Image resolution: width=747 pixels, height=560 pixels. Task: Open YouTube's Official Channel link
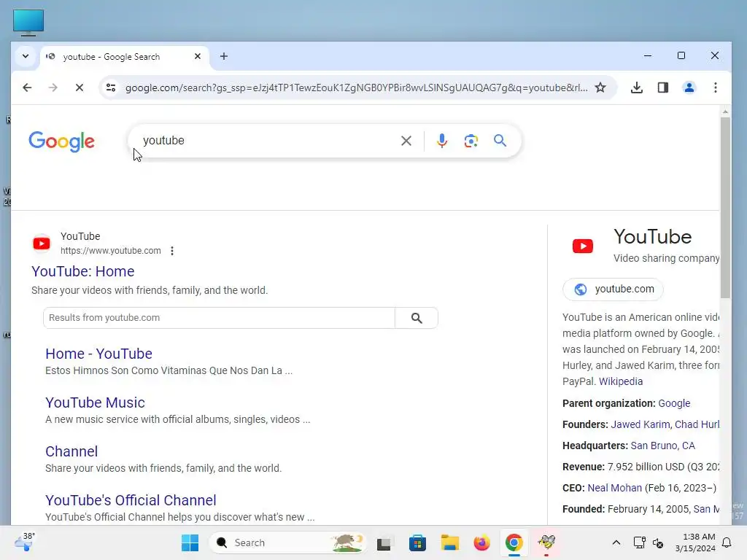[131, 500]
